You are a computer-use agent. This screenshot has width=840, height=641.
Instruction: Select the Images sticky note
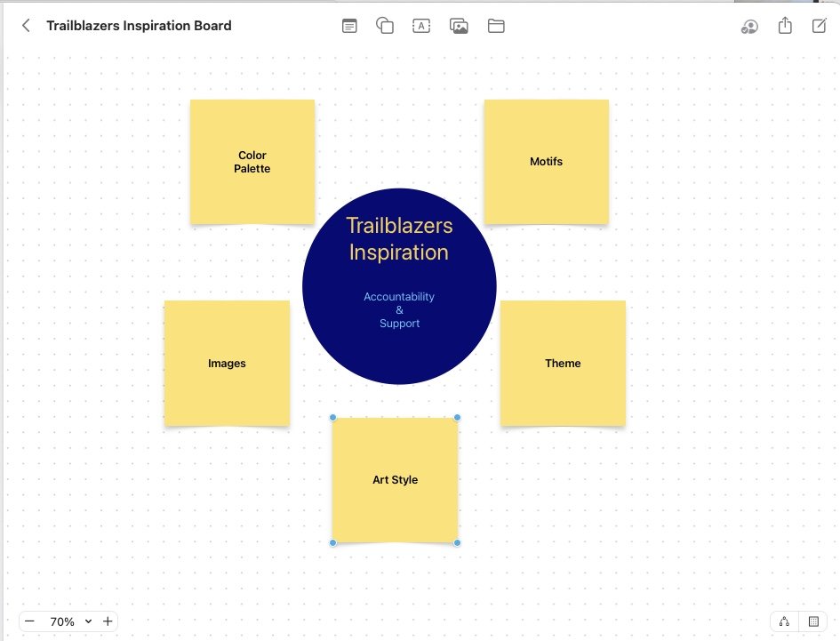228,364
